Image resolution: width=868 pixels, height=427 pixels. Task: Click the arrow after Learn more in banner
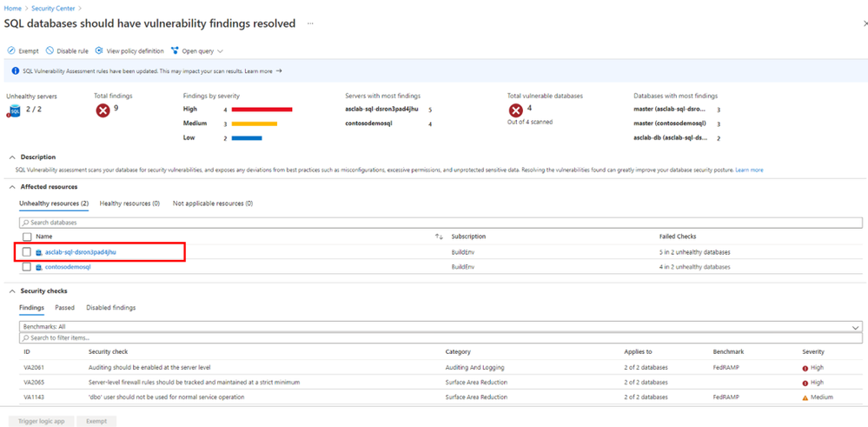279,71
